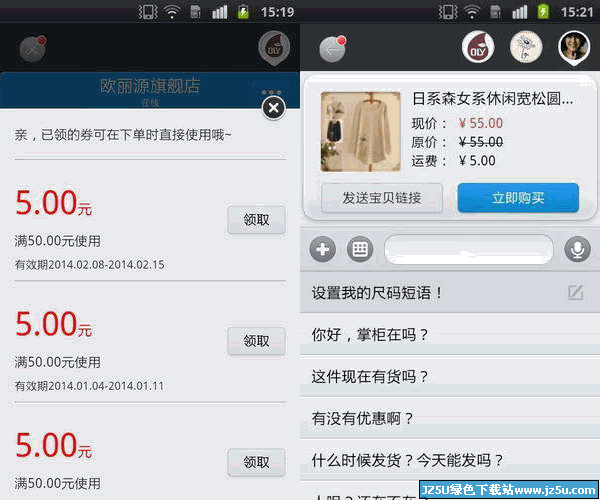Tap the back arrow in chat header
The height and width of the screenshot is (502, 602).
tap(332, 47)
